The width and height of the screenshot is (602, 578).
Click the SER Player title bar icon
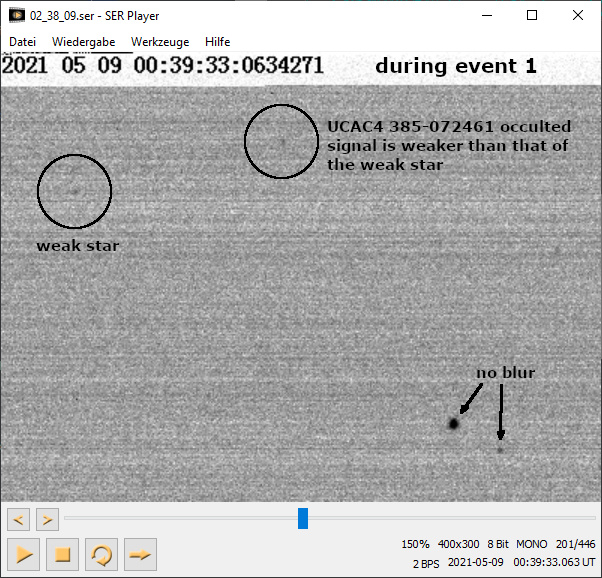click(17, 16)
